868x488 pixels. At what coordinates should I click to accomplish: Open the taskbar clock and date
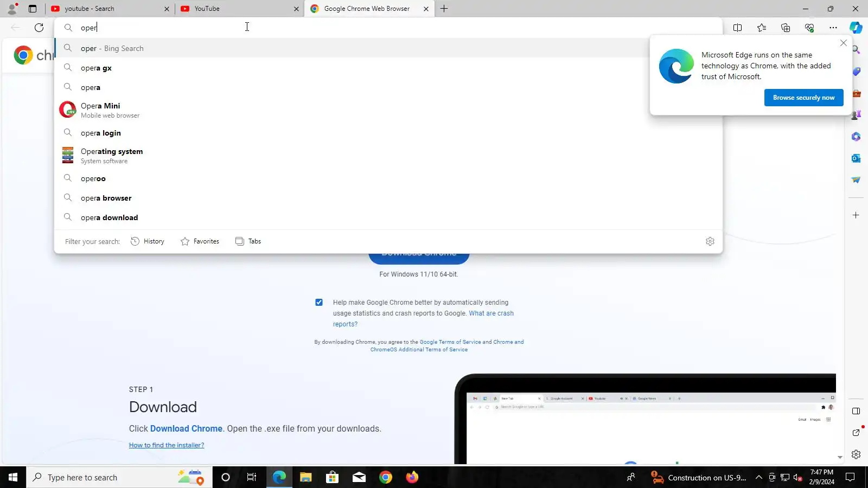822,477
